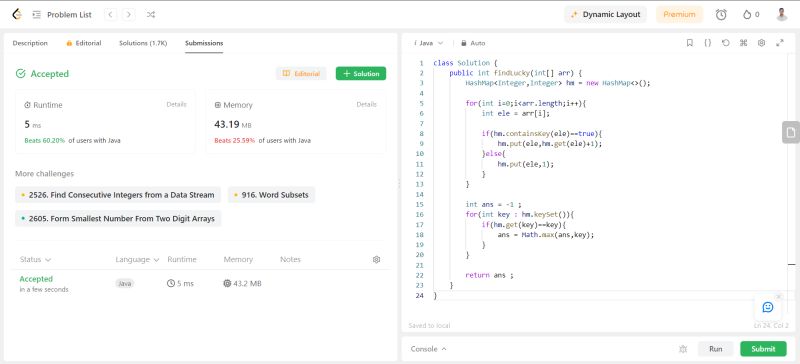Expand the Console panel
Screen dimensions: 800x364
(x=429, y=349)
